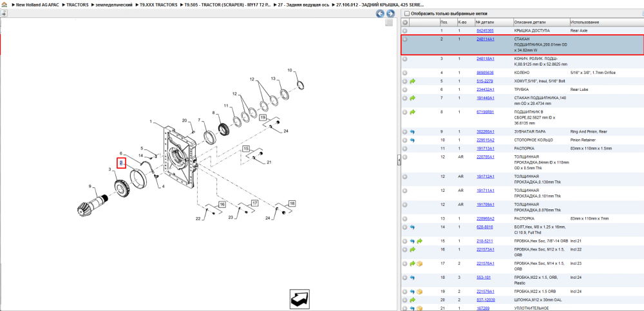Screen dimensions: 644x311
Task: Click blue arrow icon in row 628-8016
Action: point(412,227)
